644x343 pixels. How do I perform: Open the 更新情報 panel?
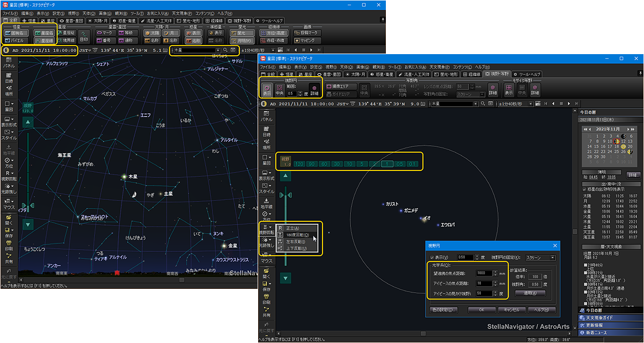(x=610, y=325)
